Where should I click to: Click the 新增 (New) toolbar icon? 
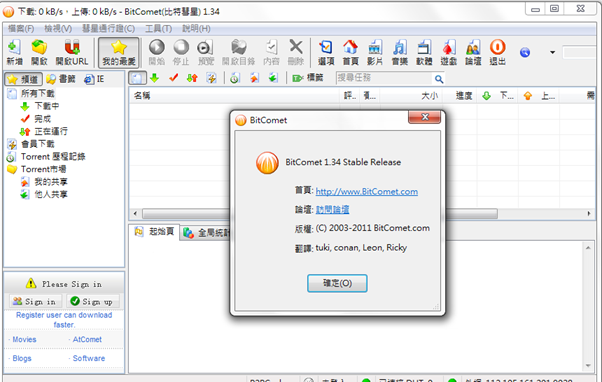(15, 52)
